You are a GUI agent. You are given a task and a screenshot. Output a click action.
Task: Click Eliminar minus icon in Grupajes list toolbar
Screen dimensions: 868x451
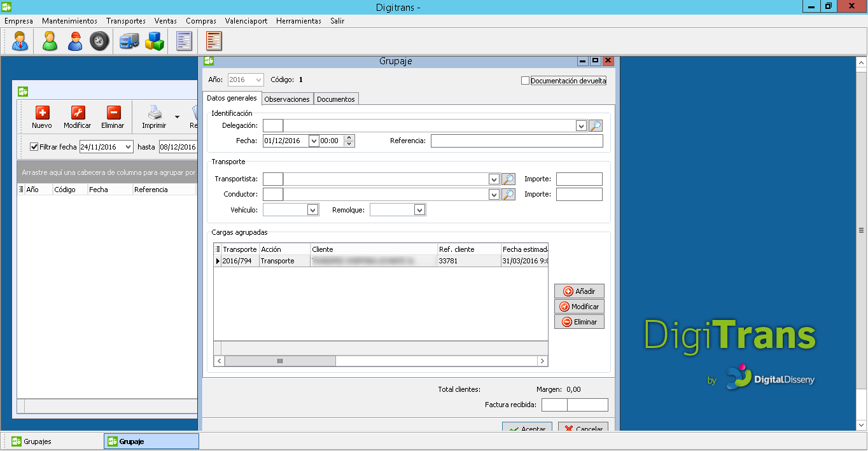[113, 117]
